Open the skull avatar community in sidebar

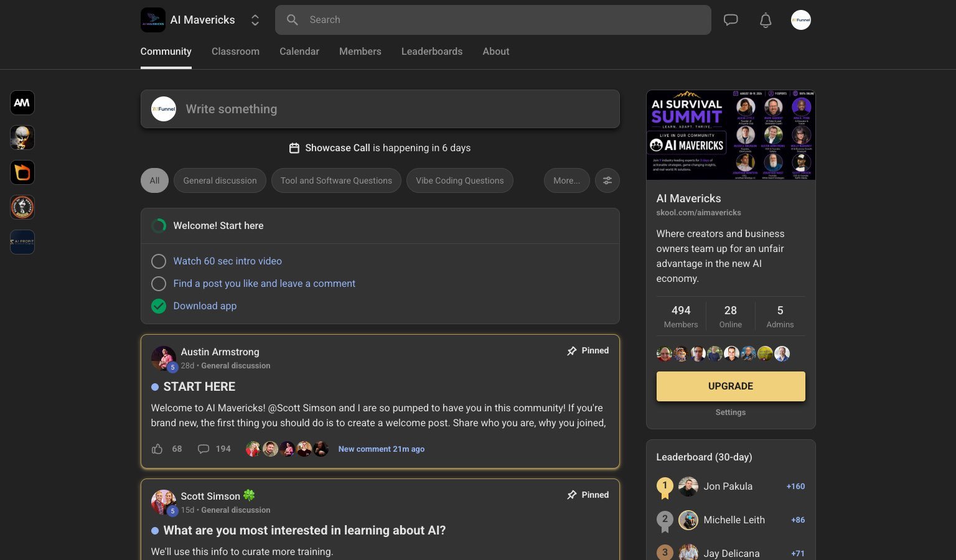tap(22, 138)
